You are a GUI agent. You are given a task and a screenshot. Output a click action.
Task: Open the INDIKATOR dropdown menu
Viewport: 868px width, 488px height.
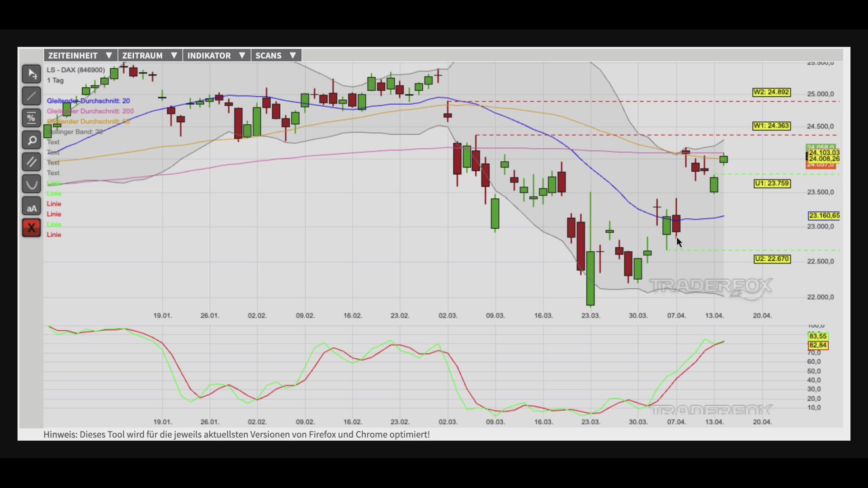[216, 56]
